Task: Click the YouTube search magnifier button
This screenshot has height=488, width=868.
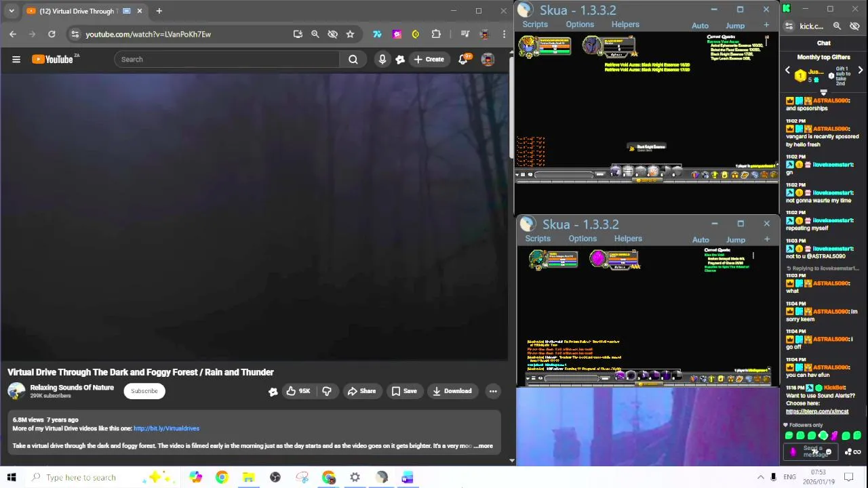Action: (x=353, y=60)
